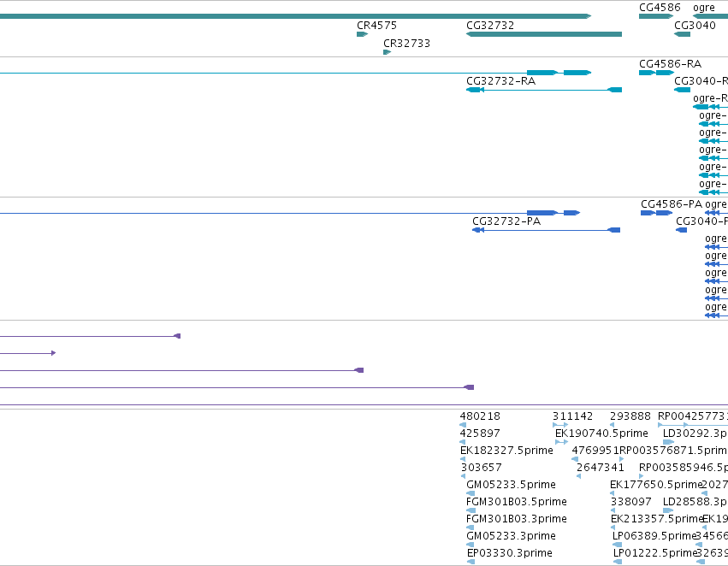Image resolution: width=728 pixels, height=566 pixels.
Task: Click the 311142 EST arrow glyph
Action: click(x=560, y=425)
